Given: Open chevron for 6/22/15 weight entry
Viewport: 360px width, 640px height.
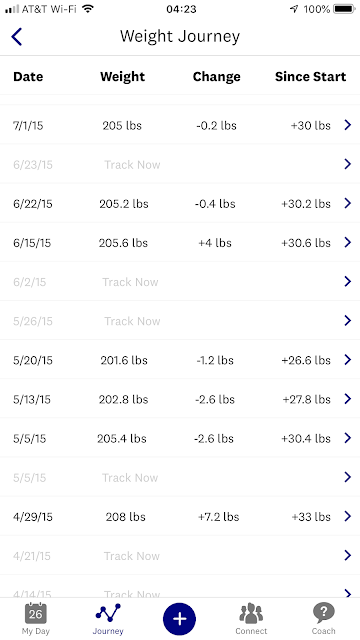Looking at the screenshot, I should coord(347,203).
